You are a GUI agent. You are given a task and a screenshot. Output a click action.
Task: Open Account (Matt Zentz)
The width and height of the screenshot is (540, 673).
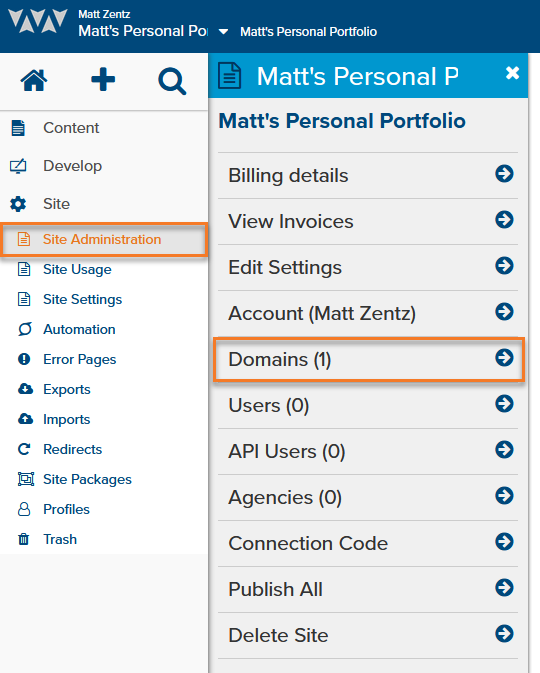368,313
